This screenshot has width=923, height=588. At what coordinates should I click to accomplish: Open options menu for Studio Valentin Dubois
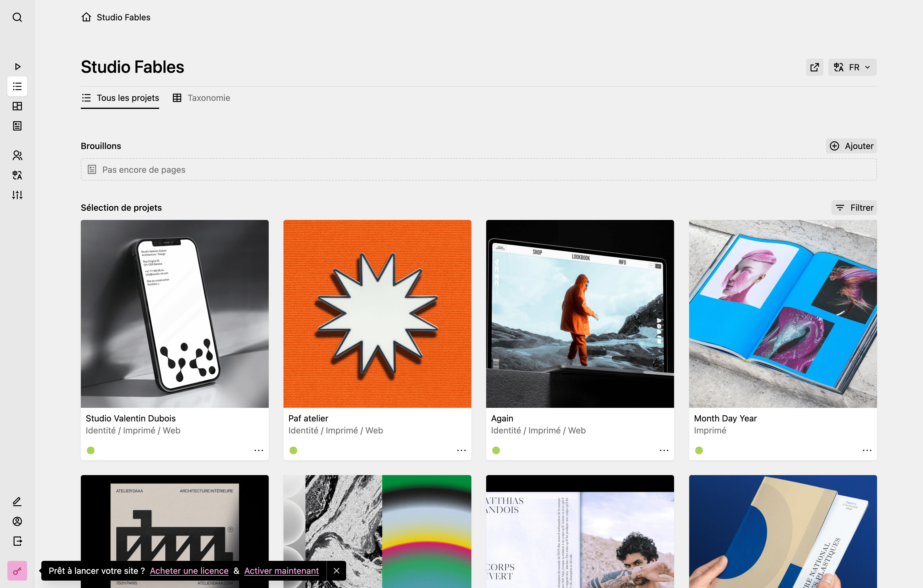[259, 450]
